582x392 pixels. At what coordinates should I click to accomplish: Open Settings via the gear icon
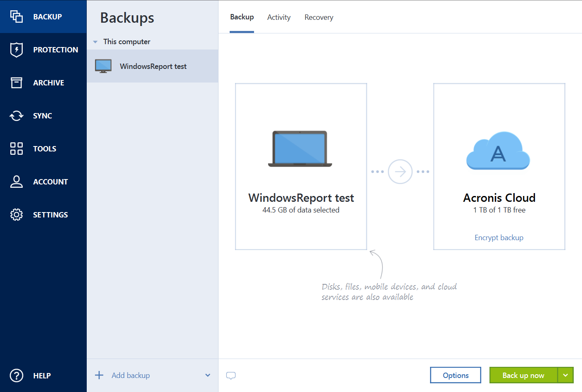(17, 215)
